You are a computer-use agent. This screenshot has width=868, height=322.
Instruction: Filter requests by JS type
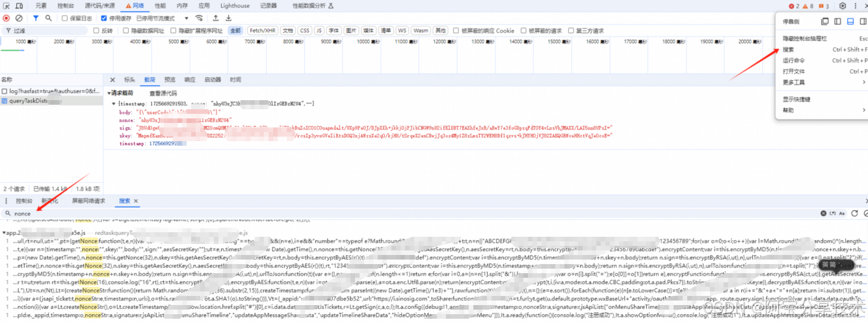pos(319,31)
